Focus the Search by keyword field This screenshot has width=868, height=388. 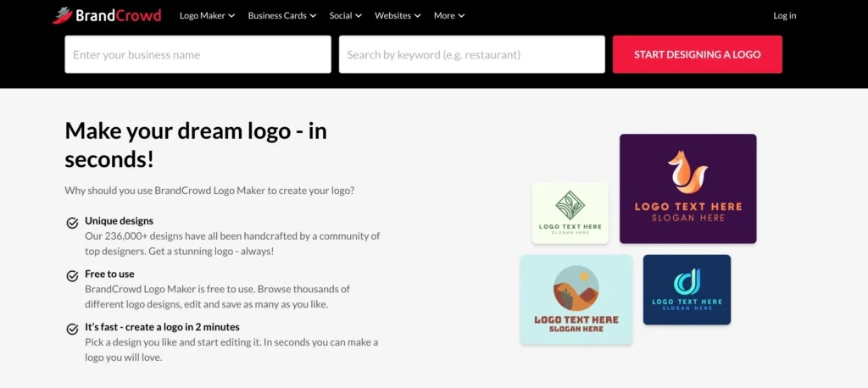pos(471,54)
